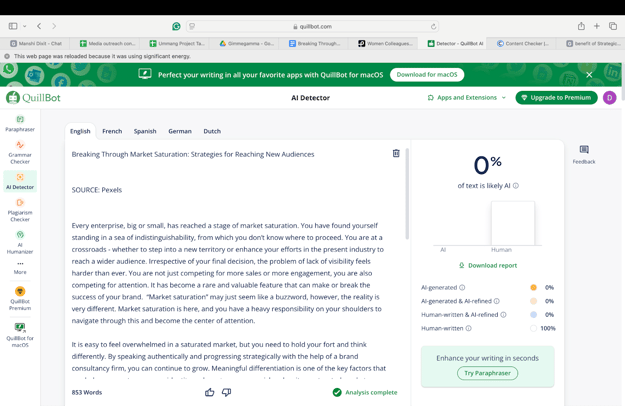Open the Safari share menu
Screen dimensions: 625x406
pos(581,26)
